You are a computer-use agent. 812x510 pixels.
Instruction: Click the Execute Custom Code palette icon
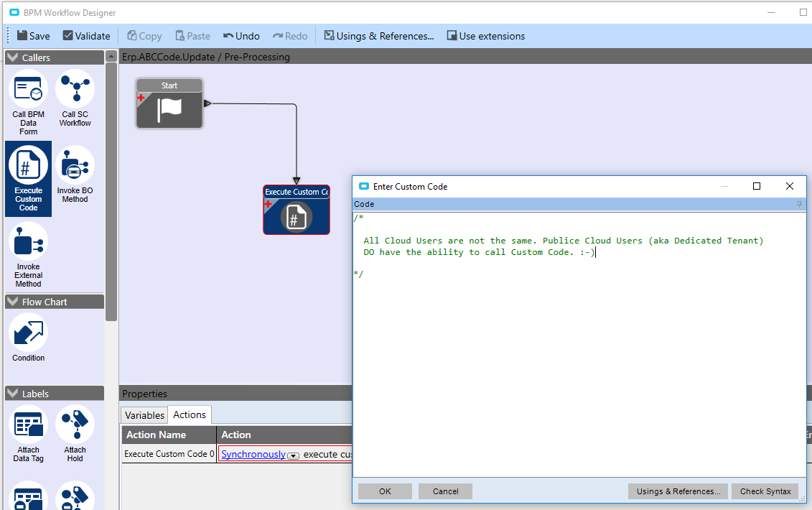coord(28,166)
